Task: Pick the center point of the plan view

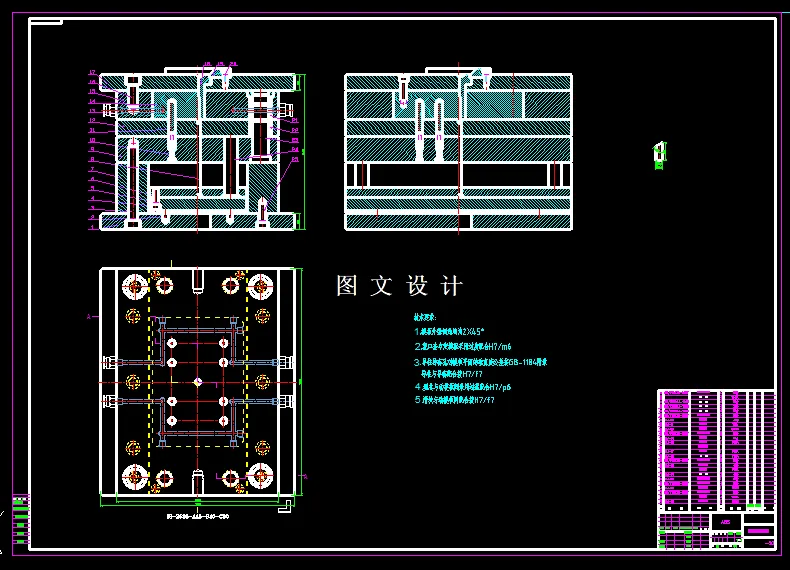Action: (x=198, y=383)
